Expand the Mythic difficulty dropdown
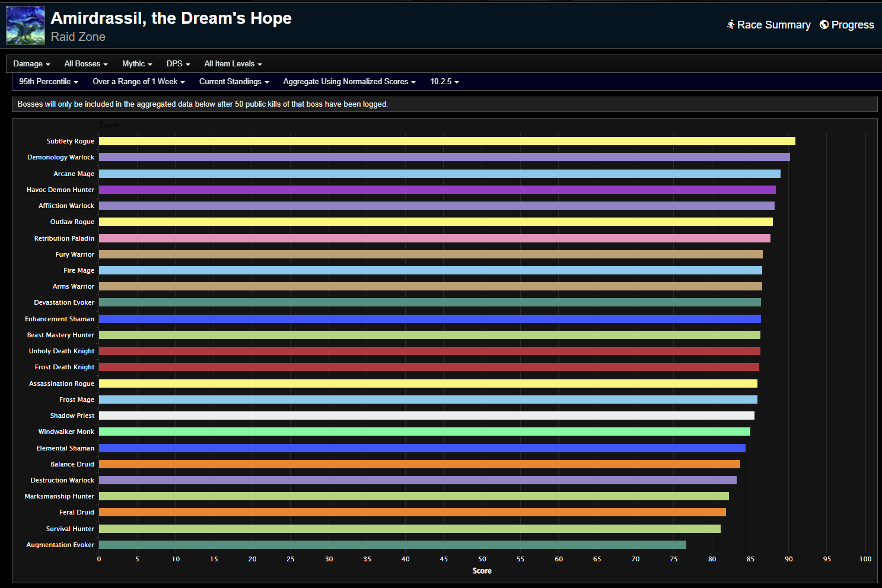 pos(137,64)
